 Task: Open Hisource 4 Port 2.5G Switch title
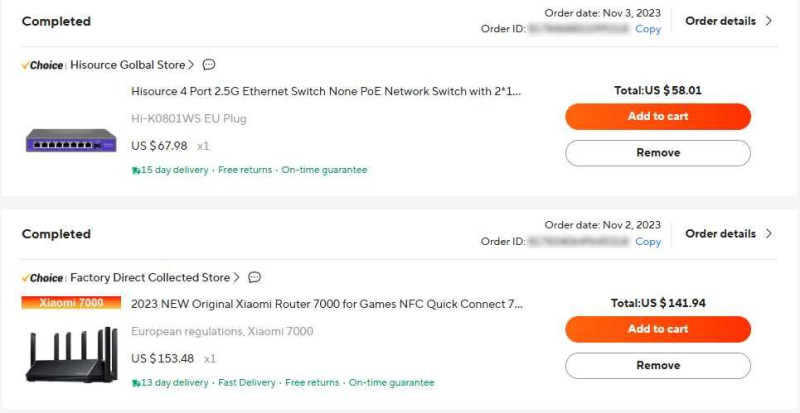(327, 91)
